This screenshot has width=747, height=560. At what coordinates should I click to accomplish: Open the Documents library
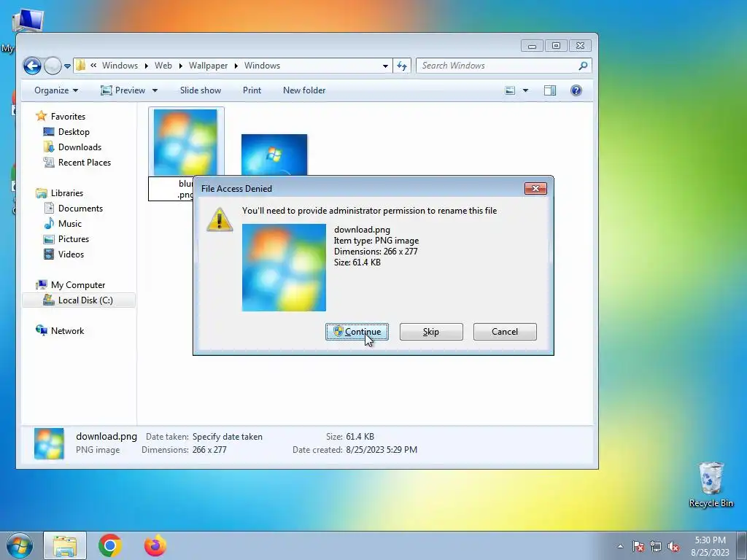coord(80,208)
